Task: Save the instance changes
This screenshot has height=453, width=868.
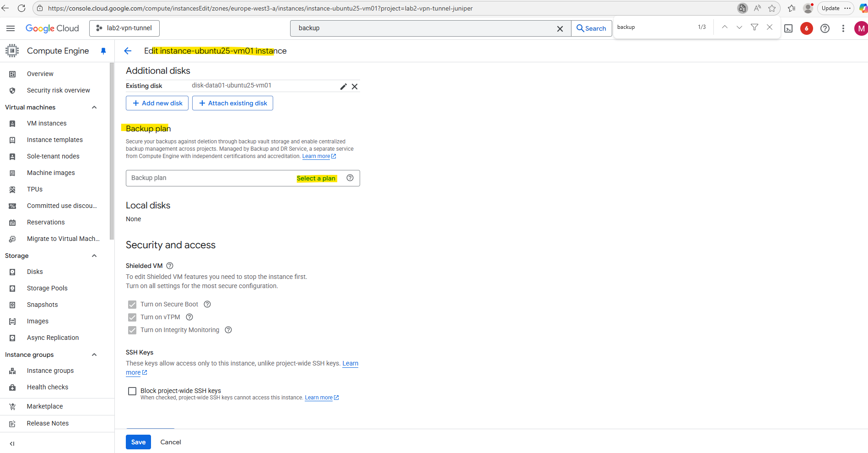Action: [138, 442]
